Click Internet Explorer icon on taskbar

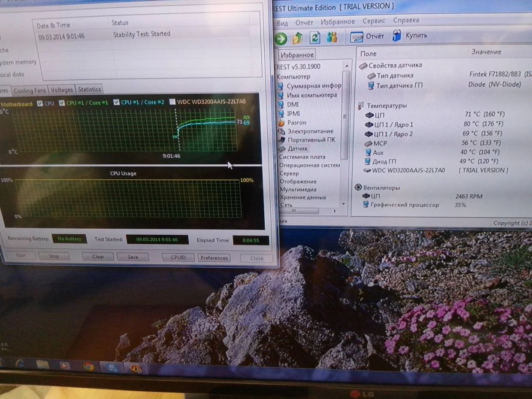(19, 363)
